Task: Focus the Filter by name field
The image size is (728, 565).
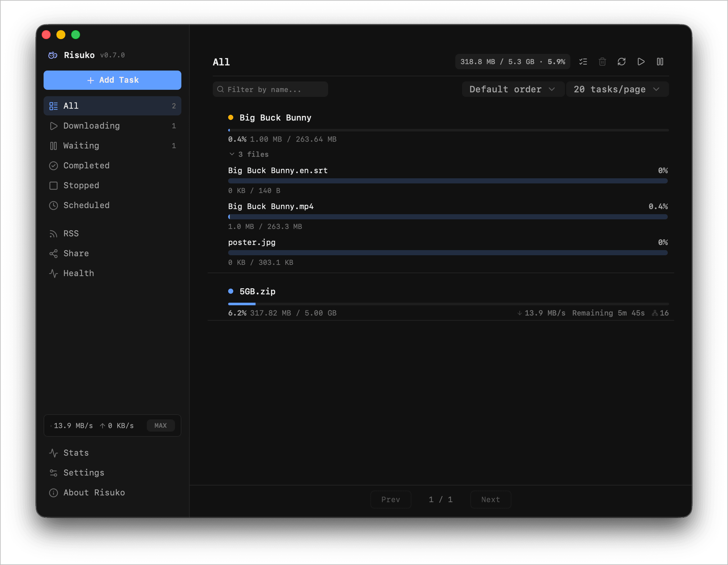Action: pyautogui.click(x=270, y=89)
